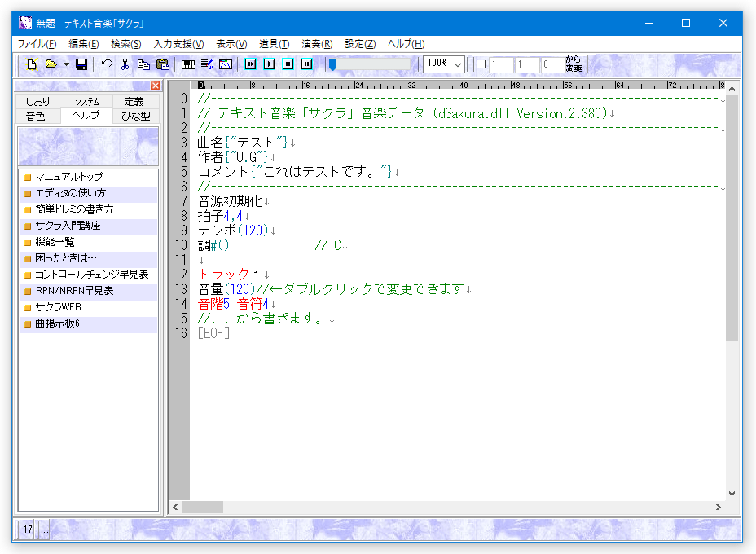Viewport: 756px width, 554px height.
Task: Open the 編集(E) menu
Action: [x=84, y=44]
